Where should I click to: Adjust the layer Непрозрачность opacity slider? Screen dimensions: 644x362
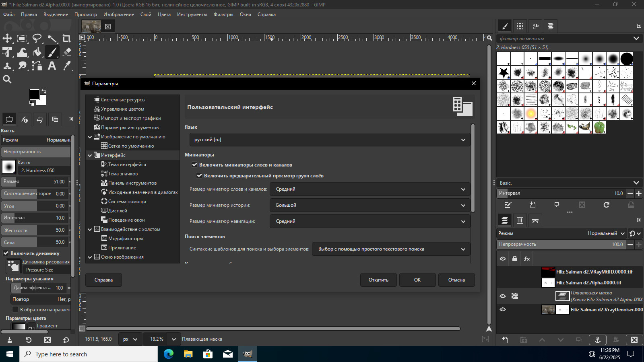(x=561, y=244)
